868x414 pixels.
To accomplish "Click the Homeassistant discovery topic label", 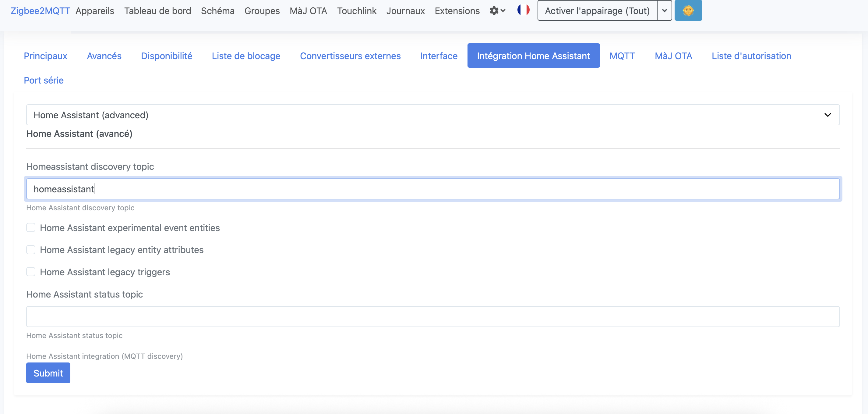I will coord(90,166).
